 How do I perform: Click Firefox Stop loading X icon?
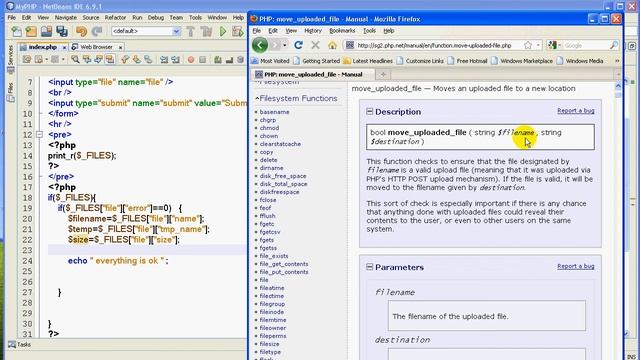click(x=315, y=45)
